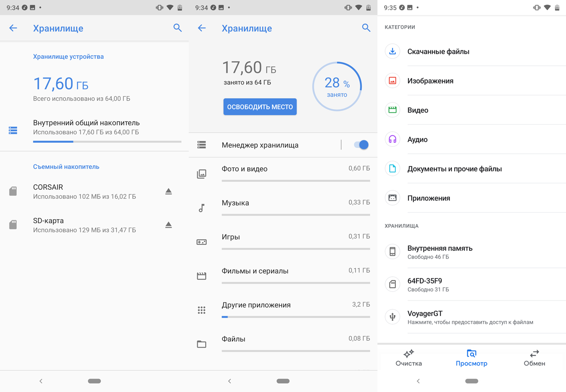Viewport: 566px width, 392px height.
Task: Tap the VoyagerGT USB drive icon
Action: (x=392, y=317)
